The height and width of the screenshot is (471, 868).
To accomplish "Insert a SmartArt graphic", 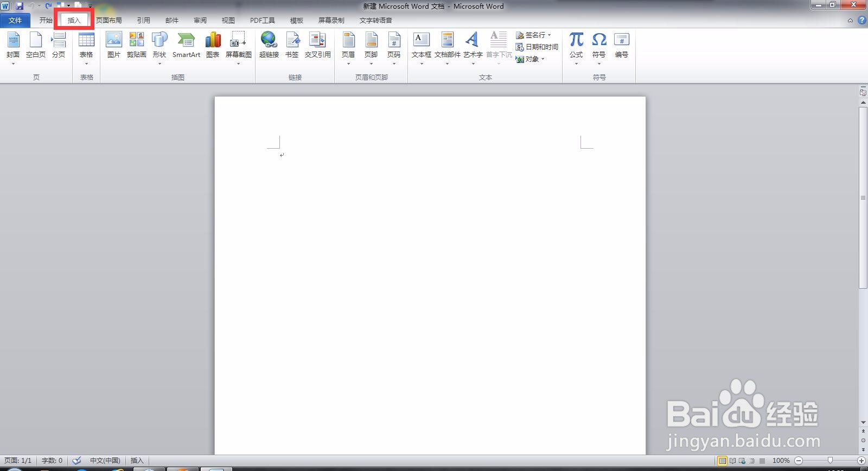I will [x=186, y=46].
